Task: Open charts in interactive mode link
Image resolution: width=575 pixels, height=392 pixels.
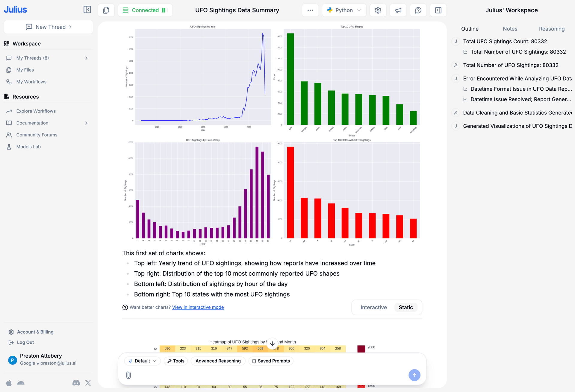Action: click(x=198, y=307)
